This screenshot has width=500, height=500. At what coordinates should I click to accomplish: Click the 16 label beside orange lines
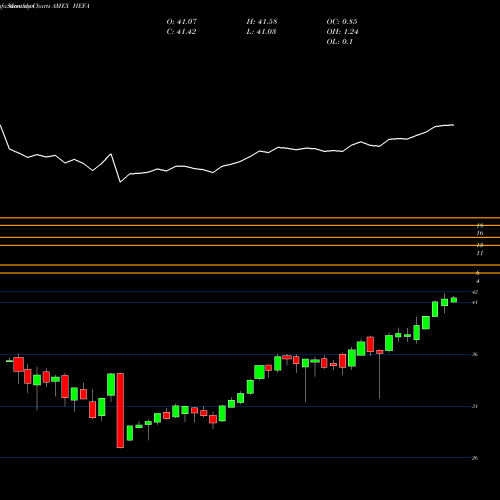[x=480, y=233]
